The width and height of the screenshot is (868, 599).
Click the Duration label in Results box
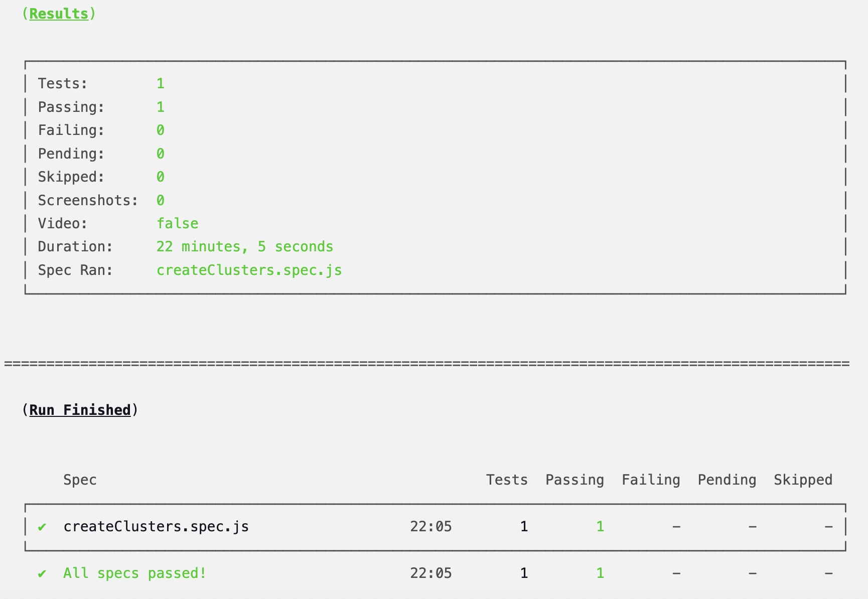(x=75, y=247)
